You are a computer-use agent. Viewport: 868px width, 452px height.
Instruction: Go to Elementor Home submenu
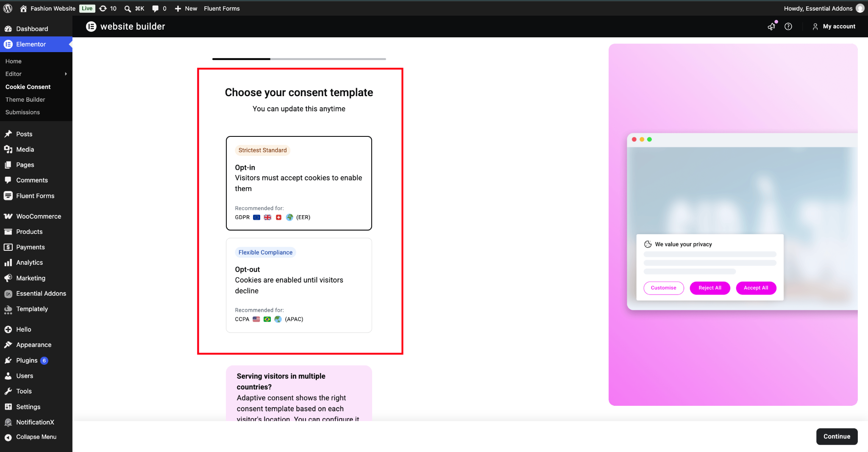click(x=14, y=61)
